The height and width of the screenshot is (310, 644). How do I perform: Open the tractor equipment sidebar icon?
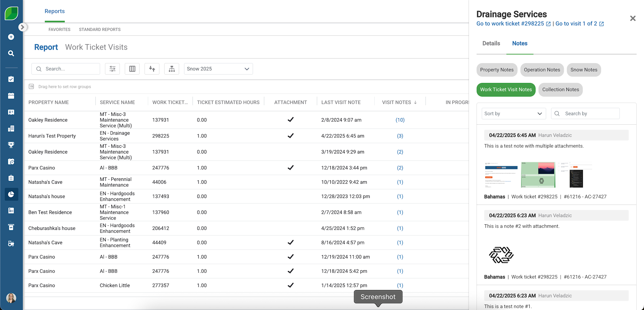tap(11, 244)
